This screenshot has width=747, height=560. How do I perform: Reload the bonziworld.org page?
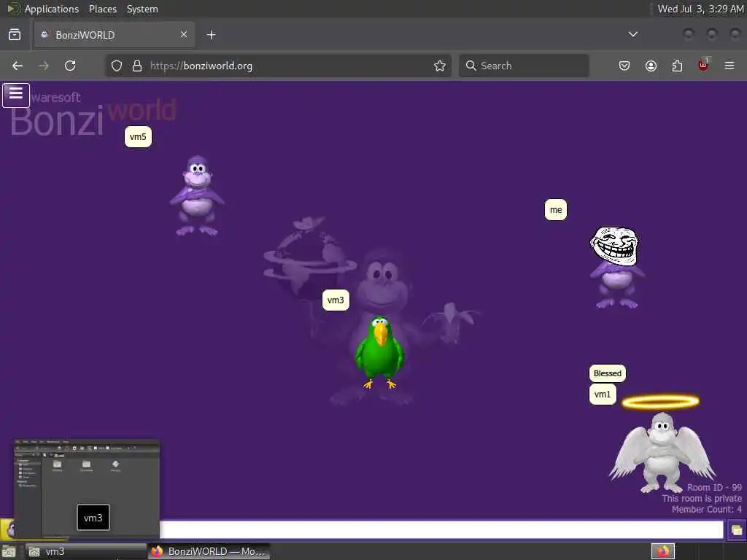[x=70, y=66]
